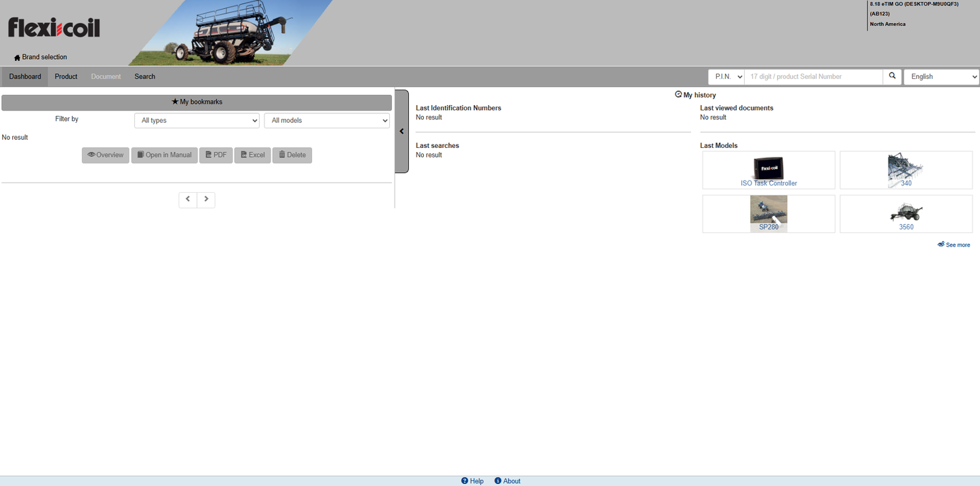
Task: Open the Search tab
Action: pos(144,77)
